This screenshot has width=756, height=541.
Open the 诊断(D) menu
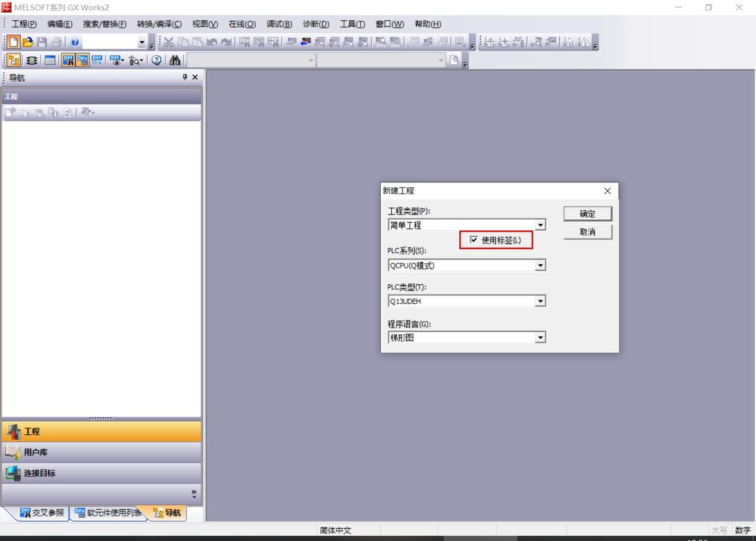[x=316, y=24]
